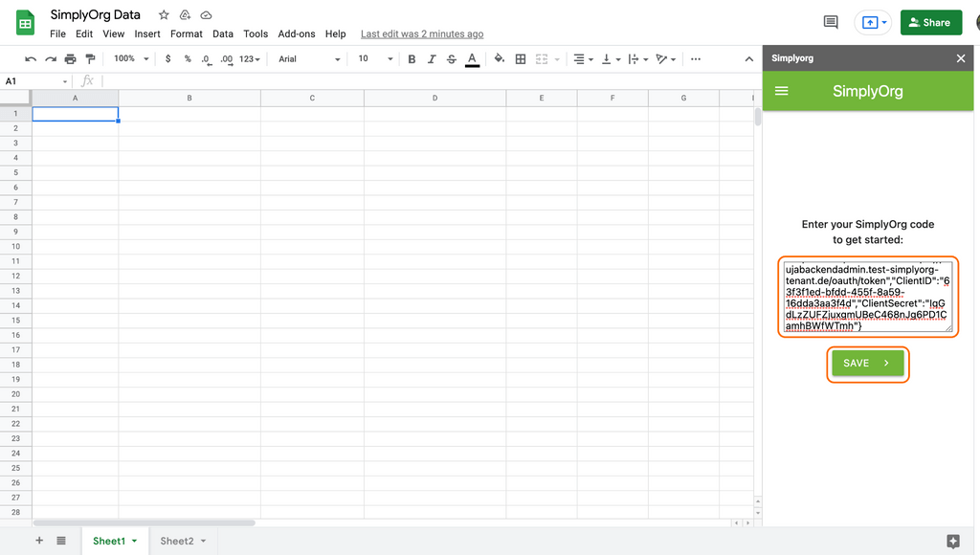Undo the last action
The height and width of the screenshot is (555, 980).
point(30,58)
